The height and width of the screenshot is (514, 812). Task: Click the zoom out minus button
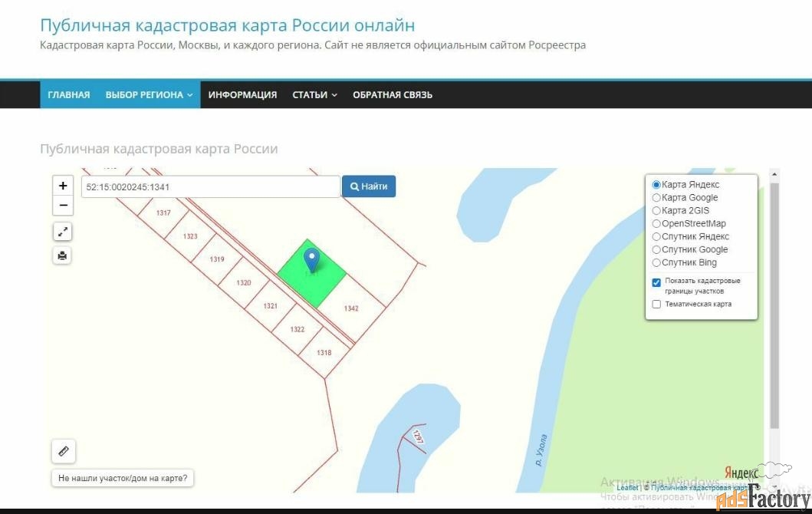click(x=63, y=206)
